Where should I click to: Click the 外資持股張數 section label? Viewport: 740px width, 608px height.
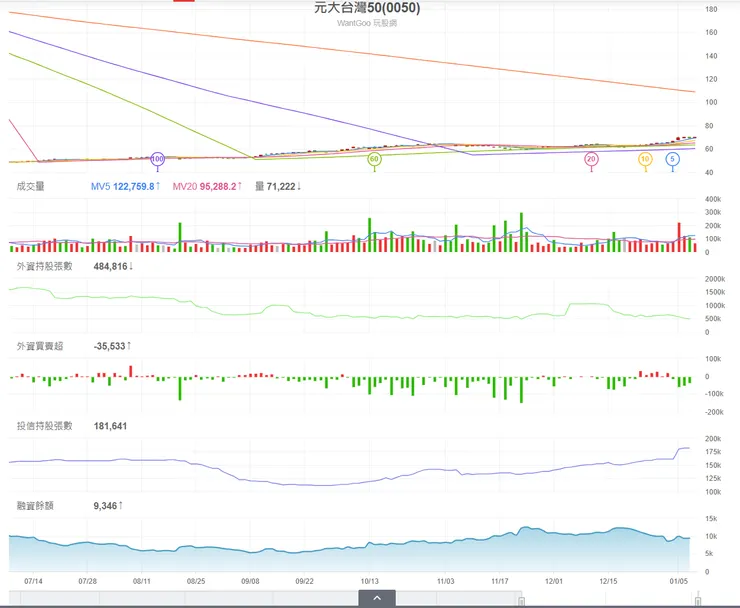coord(44,266)
